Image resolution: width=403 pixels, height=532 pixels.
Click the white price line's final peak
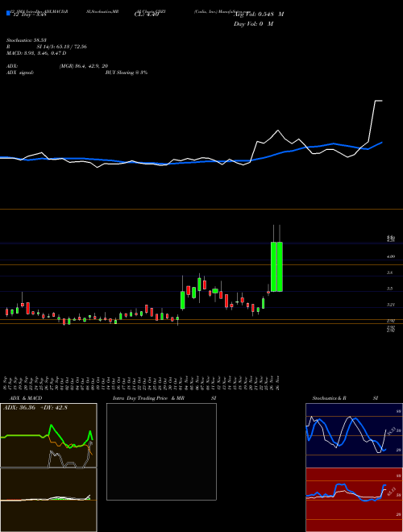[378, 101]
